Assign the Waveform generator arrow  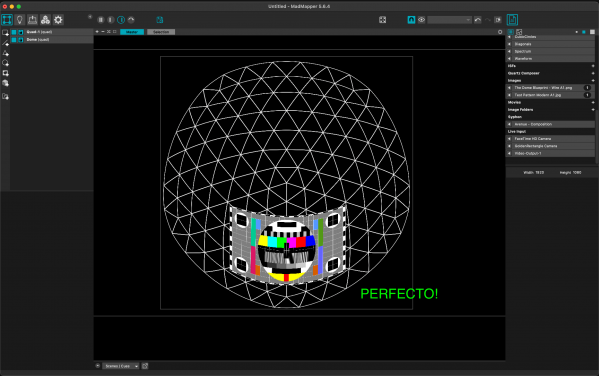[x=509, y=59]
